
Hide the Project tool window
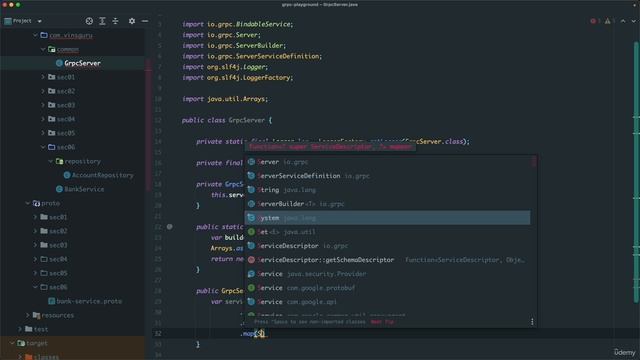145,21
